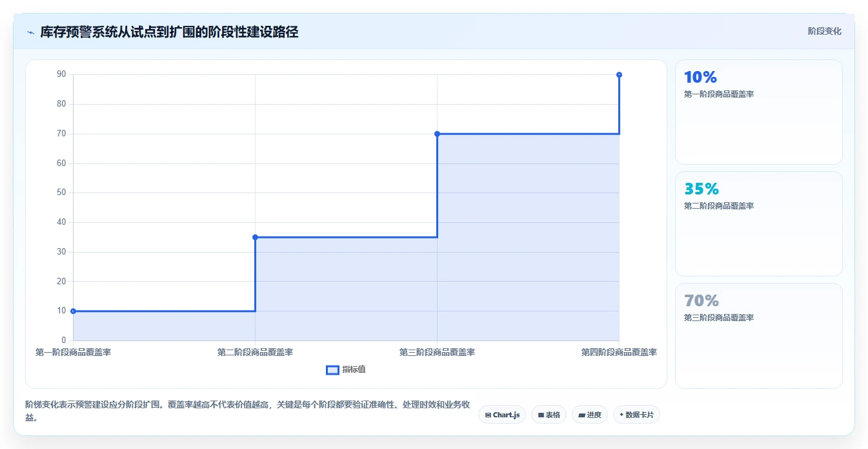Click x-axis label 第二阶段商品覆盖率

point(255,352)
